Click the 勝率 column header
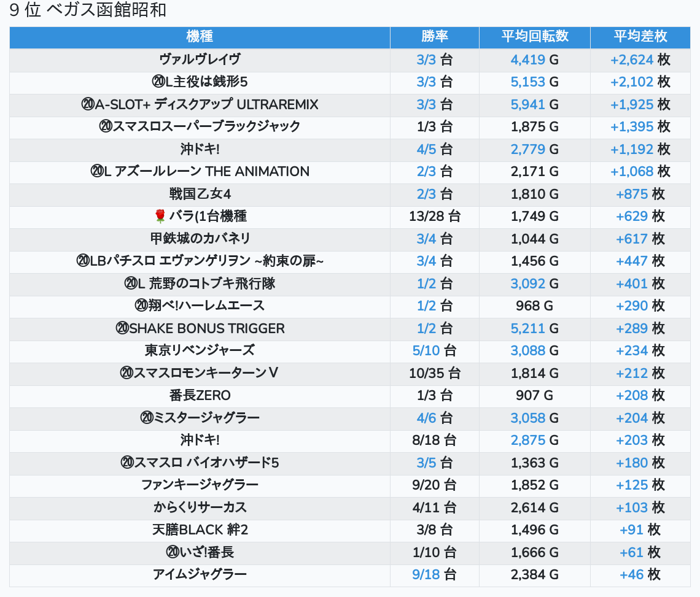This screenshot has height=597, width=700. [x=434, y=37]
